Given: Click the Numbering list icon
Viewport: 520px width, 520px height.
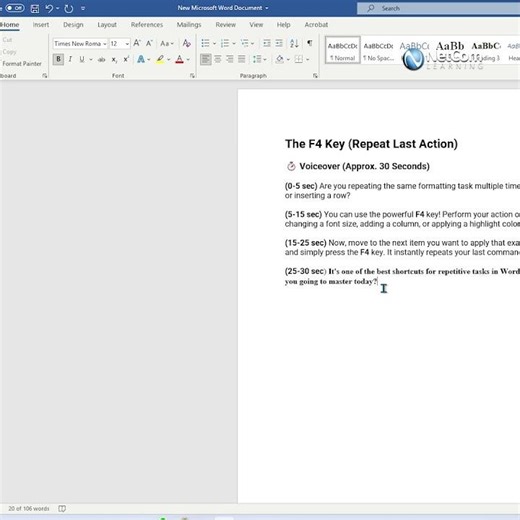Looking at the screenshot, I should [x=225, y=43].
